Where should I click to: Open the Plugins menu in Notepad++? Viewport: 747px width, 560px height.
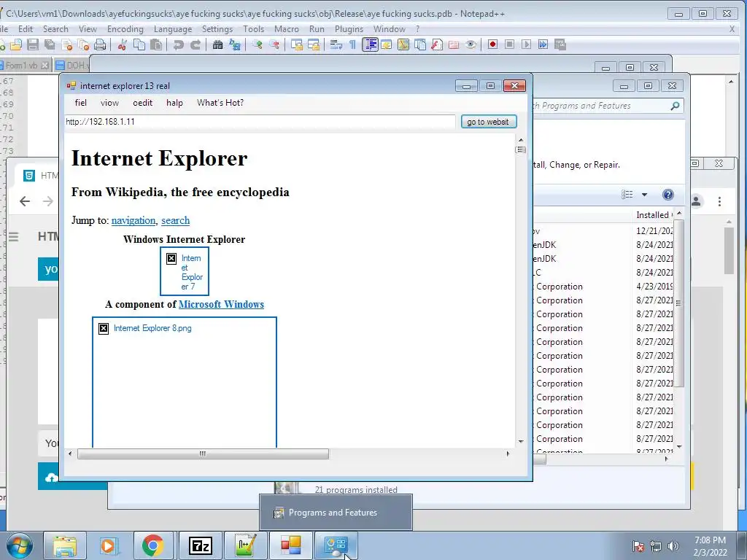[x=349, y=29]
